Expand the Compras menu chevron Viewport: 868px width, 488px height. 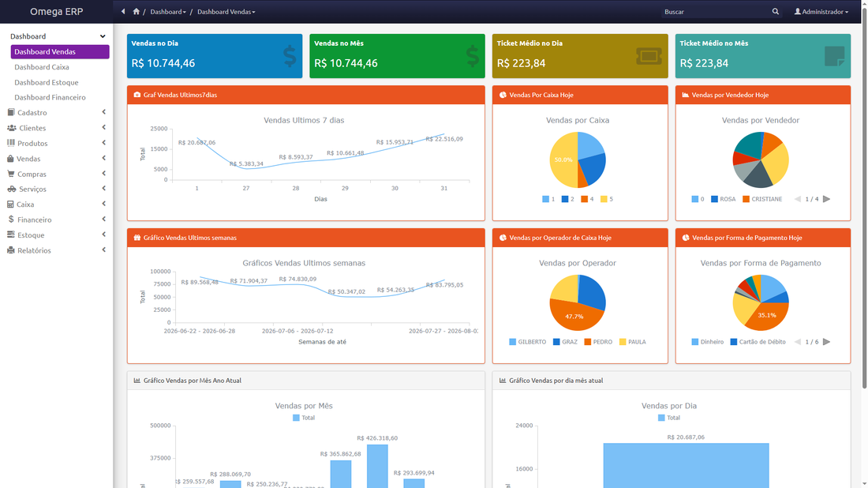(103, 174)
